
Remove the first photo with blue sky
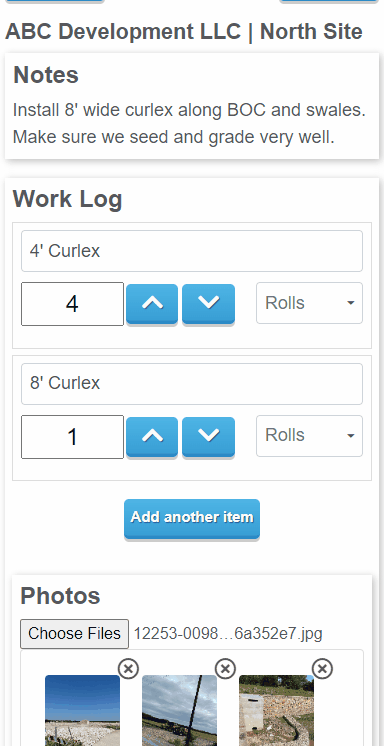click(x=128, y=668)
